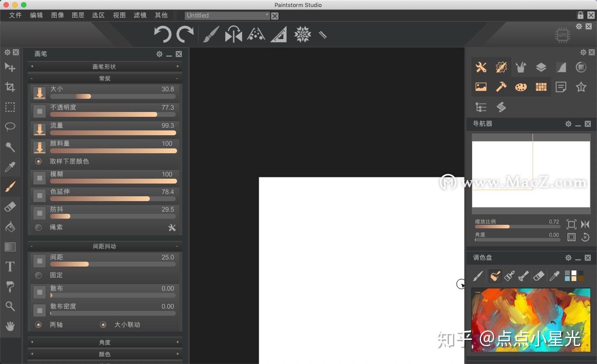Image resolution: width=597 pixels, height=364 pixels.
Task: Click the Undo arrow in the top toolbar
Action: [162, 34]
